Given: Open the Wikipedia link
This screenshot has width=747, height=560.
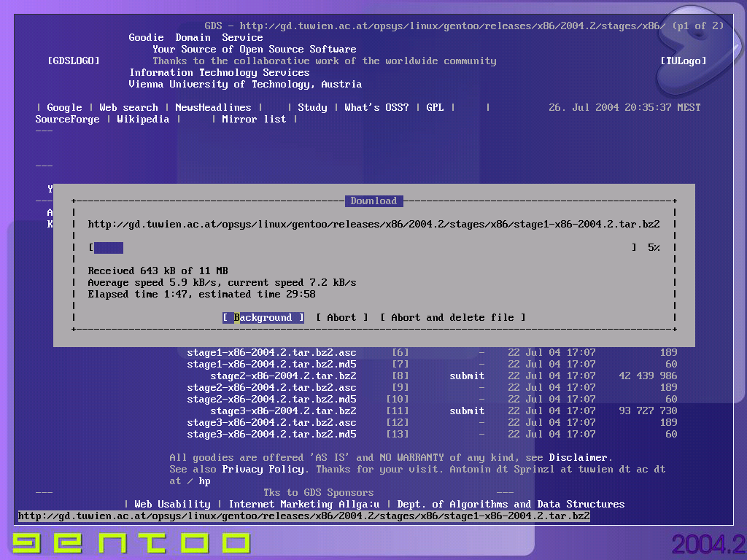Looking at the screenshot, I should [x=143, y=120].
